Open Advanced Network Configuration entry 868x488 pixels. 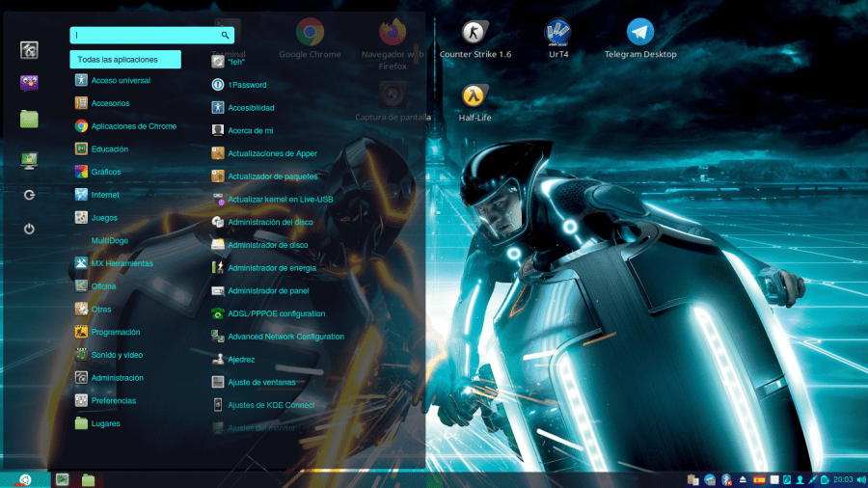tap(285, 337)
